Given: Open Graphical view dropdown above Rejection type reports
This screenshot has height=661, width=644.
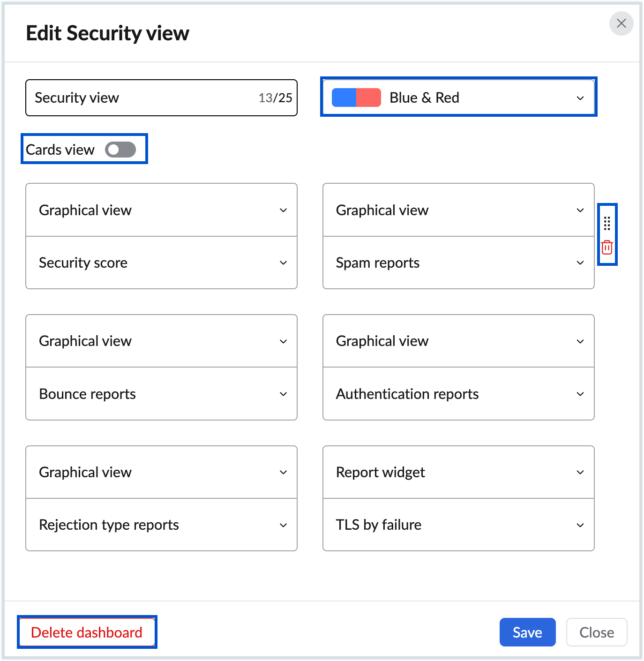Looking at the screenshot, I should (x=161, y=472).
